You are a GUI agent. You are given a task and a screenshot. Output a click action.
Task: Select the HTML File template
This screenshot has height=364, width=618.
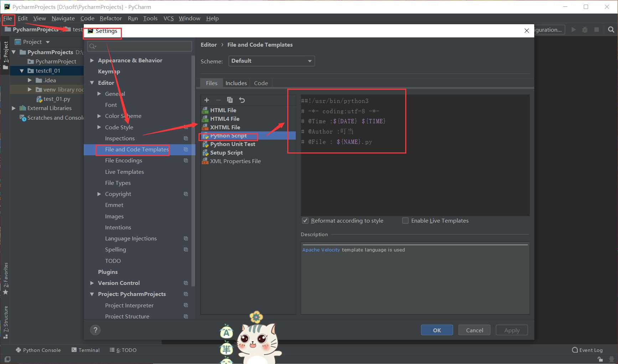pyautogui.click(x=223, y=110)
